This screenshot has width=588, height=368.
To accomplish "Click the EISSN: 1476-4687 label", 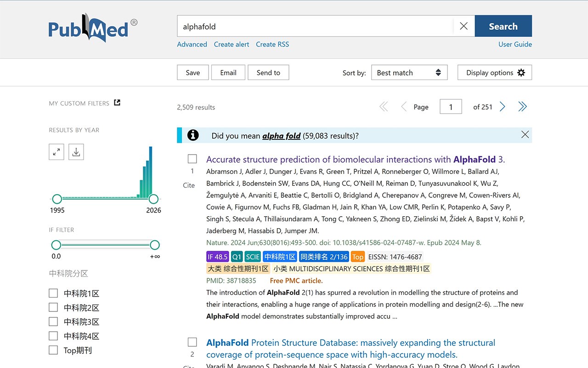I will coord(395,257).
